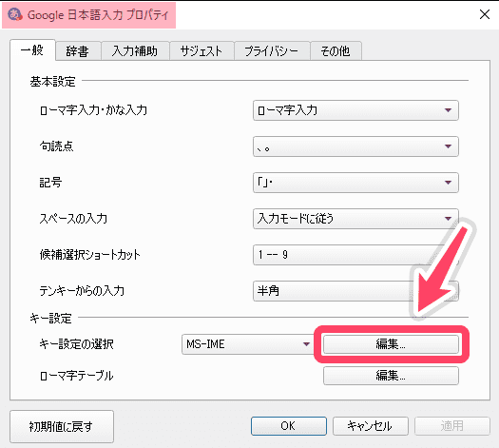Close the properties dialog window
Viewport: 499px width, 448px height.
click(485, 14)
